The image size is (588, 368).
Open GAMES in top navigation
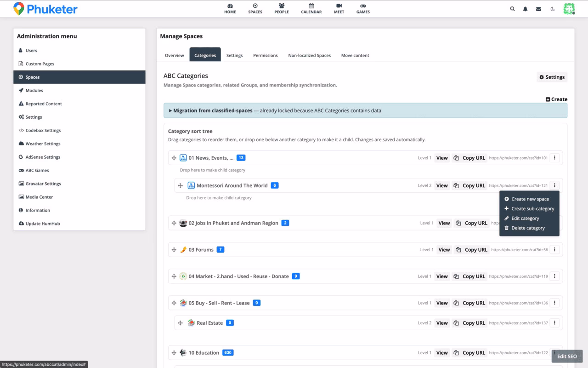click(x=363, y=8)
